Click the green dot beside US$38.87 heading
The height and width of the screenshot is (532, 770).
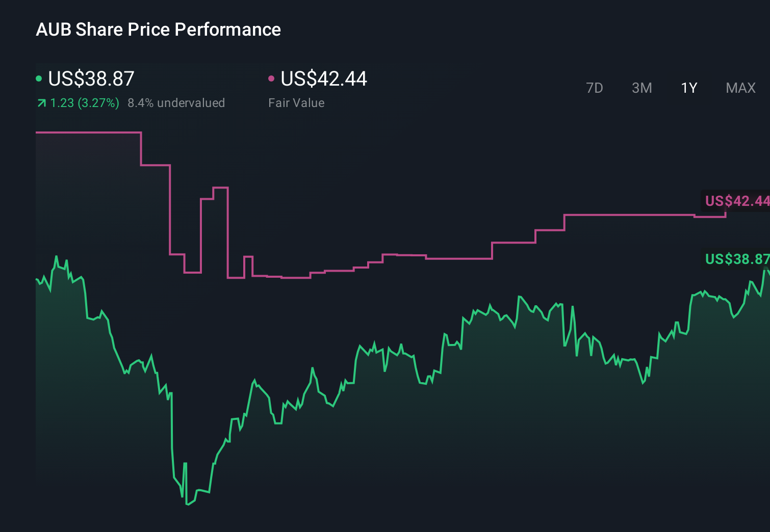pyautogui.click(x=39, y=78)
